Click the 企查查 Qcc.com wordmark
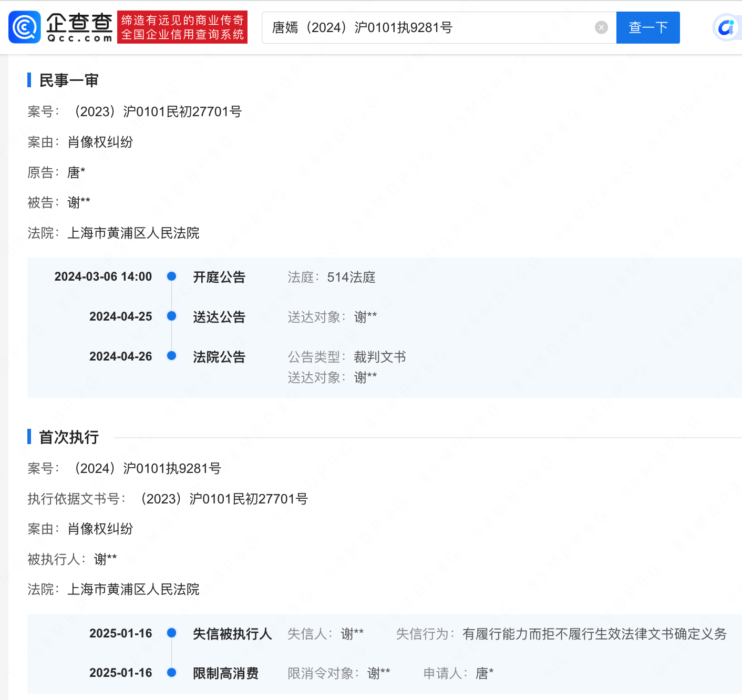This screenshot has width=742, height=700. click(79, 27)
